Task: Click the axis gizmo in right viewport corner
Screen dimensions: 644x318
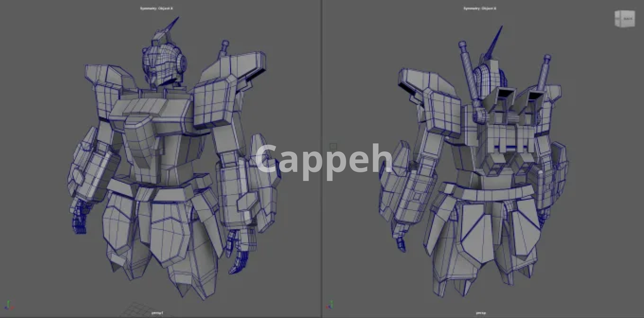Action: click(330, 305)
